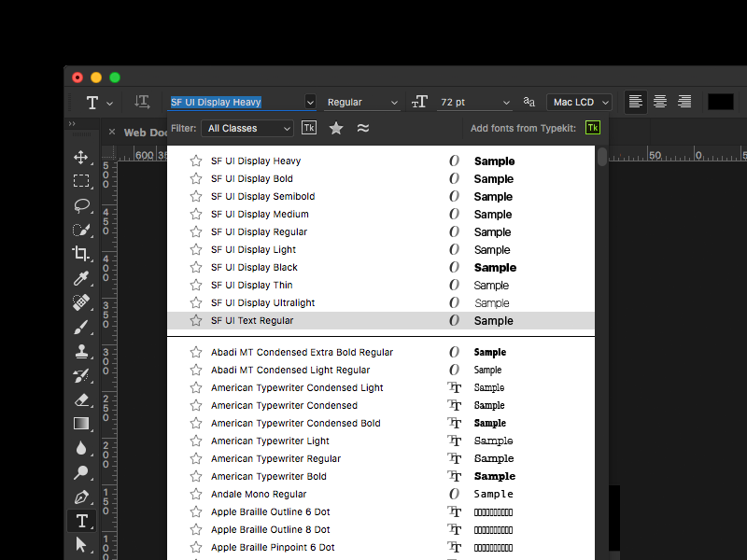The height and width of the screenshot is (560, 747).
Task: Center the text alignment
Action: click(660, 102)
